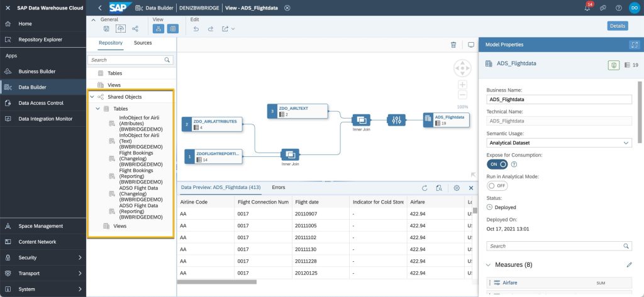
Task: Click the screen preview icon on canvas
Action: pos(471,45)
